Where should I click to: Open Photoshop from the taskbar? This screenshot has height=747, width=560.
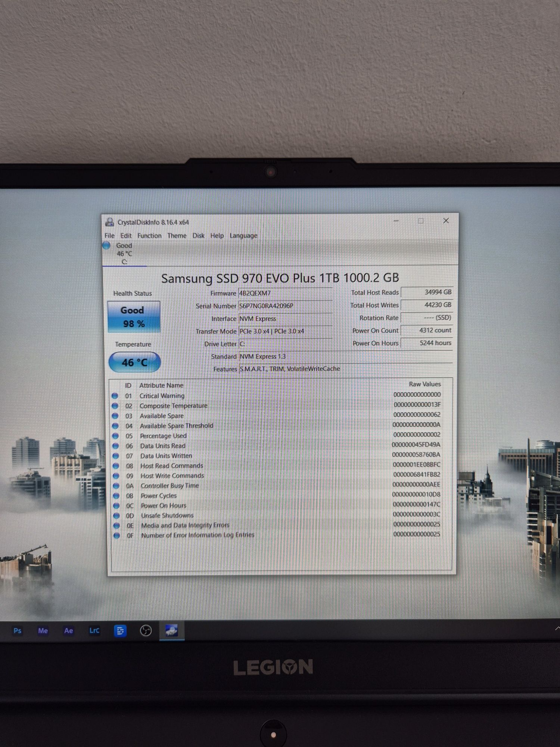[17, 631]
